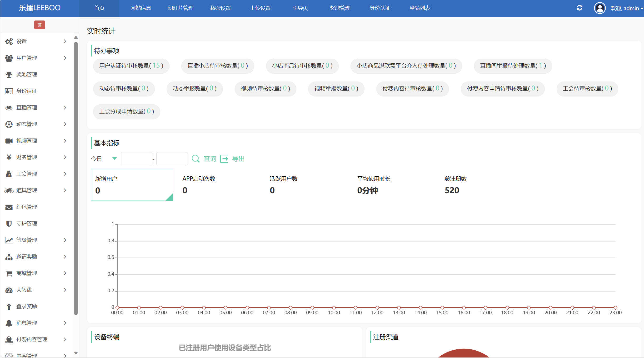Click the start date input field
644x358 pixels.
[136, 159]
